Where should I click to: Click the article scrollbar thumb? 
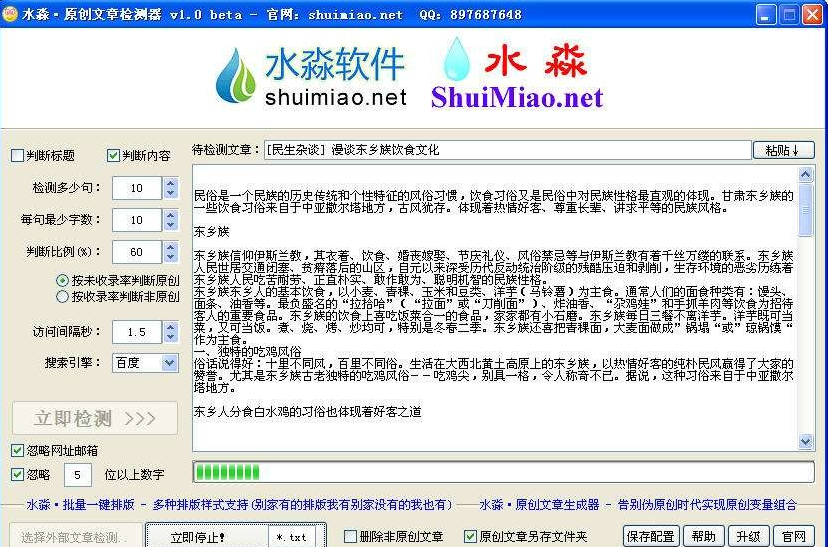(805, 210)
